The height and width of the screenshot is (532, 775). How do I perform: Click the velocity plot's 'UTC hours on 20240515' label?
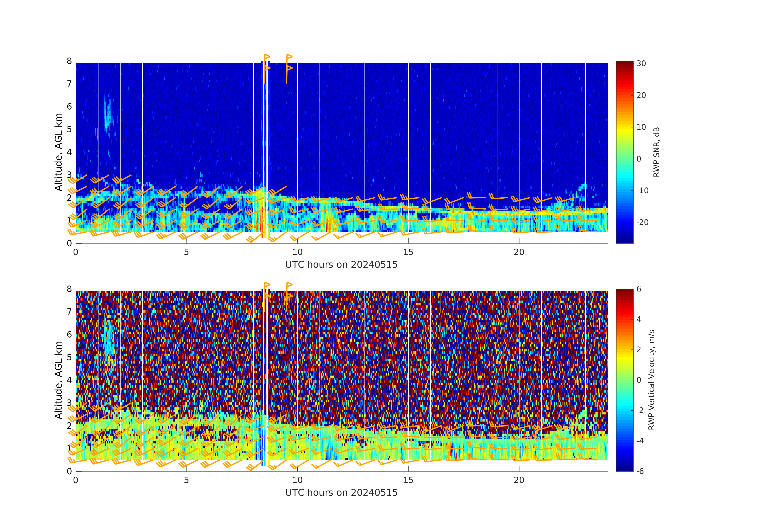pos(341,492)
